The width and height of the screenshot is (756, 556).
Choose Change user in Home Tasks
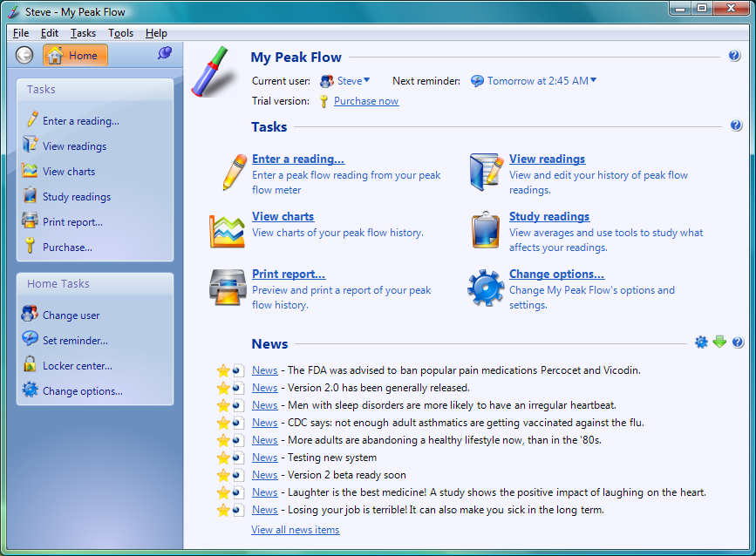tap(72, 315)
